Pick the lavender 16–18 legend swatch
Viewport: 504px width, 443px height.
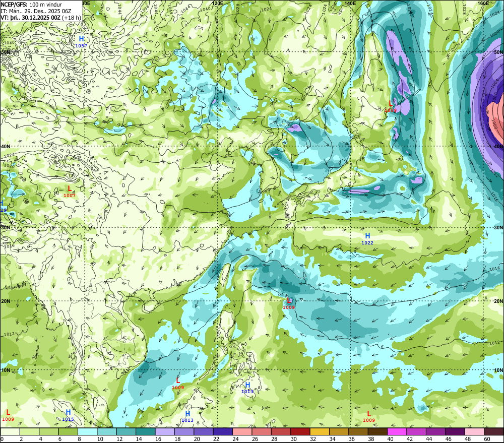point(165,431)
